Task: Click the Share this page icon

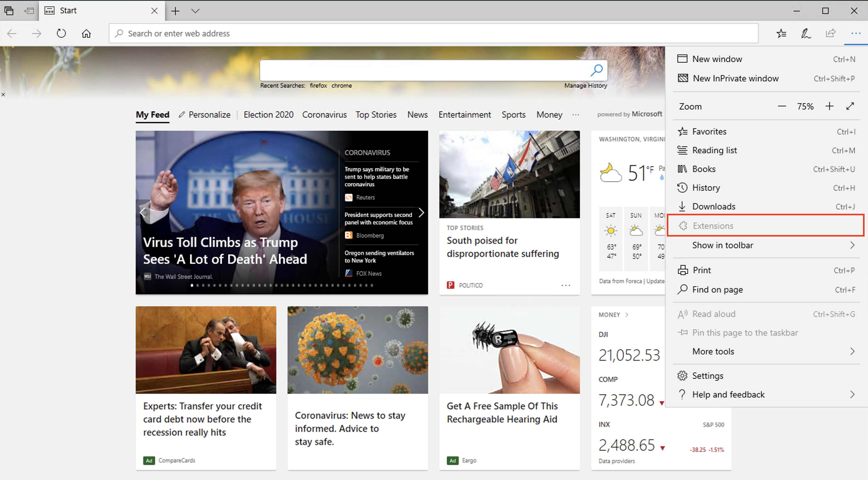Action: click(831, 33)
